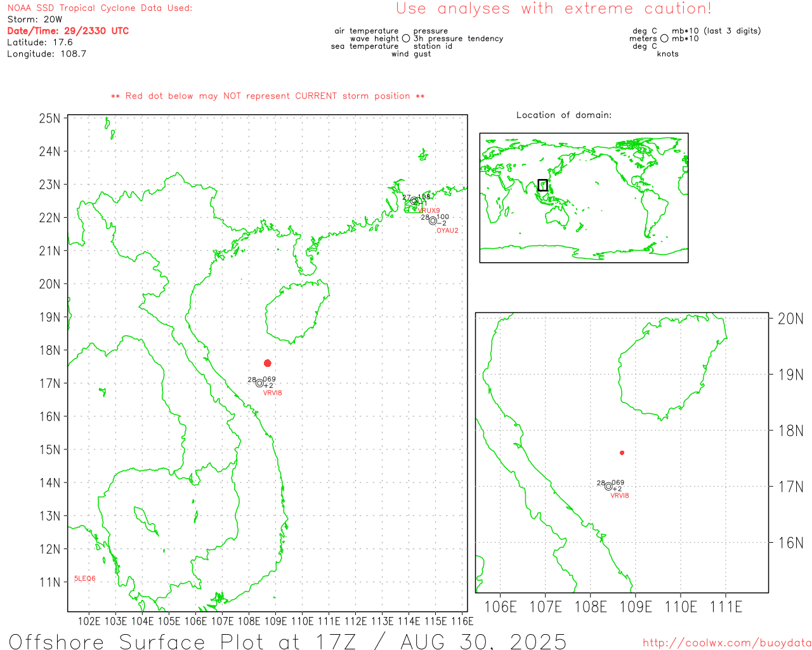
Task: Click the '11N' latitude axis label
Action: click(x=49, y=582)
